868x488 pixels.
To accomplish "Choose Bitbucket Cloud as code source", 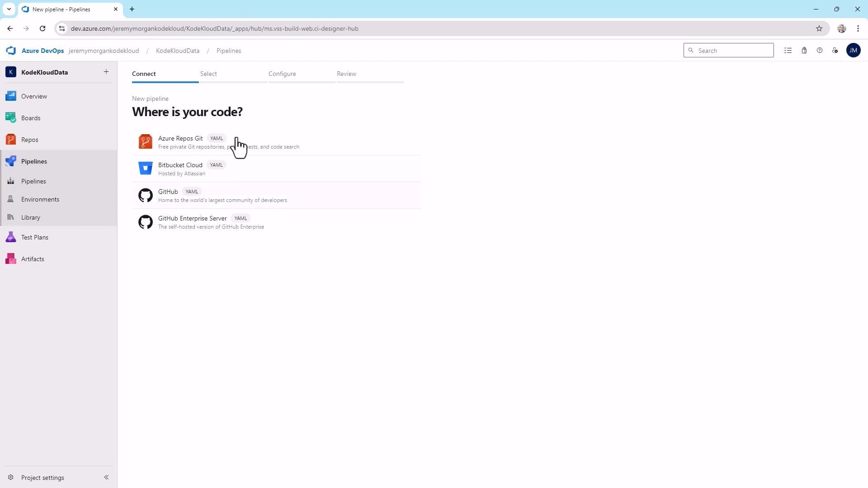I will (x=277, y=169).
